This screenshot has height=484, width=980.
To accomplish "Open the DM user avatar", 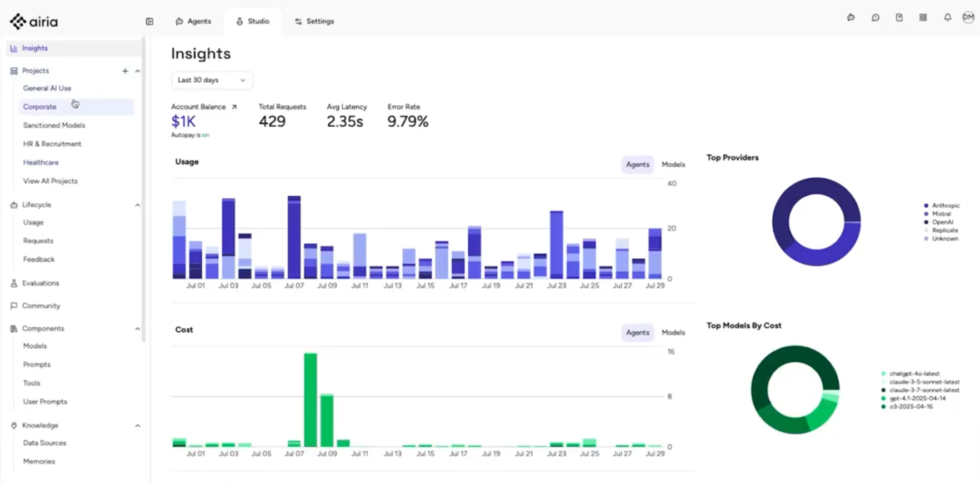I will [x=968, y=18].
